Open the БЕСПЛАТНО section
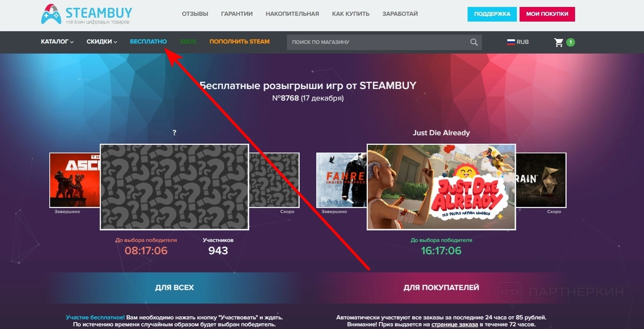644x329 pixels. pos(148,42)
